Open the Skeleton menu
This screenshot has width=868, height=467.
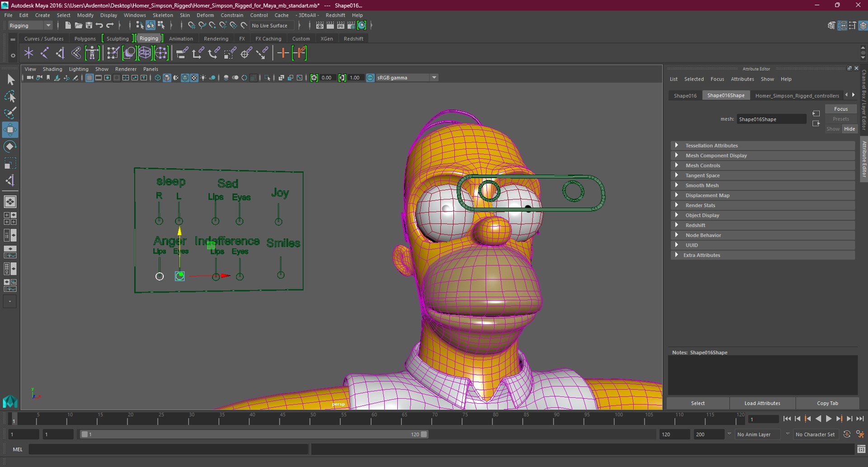tap(163, 15)
